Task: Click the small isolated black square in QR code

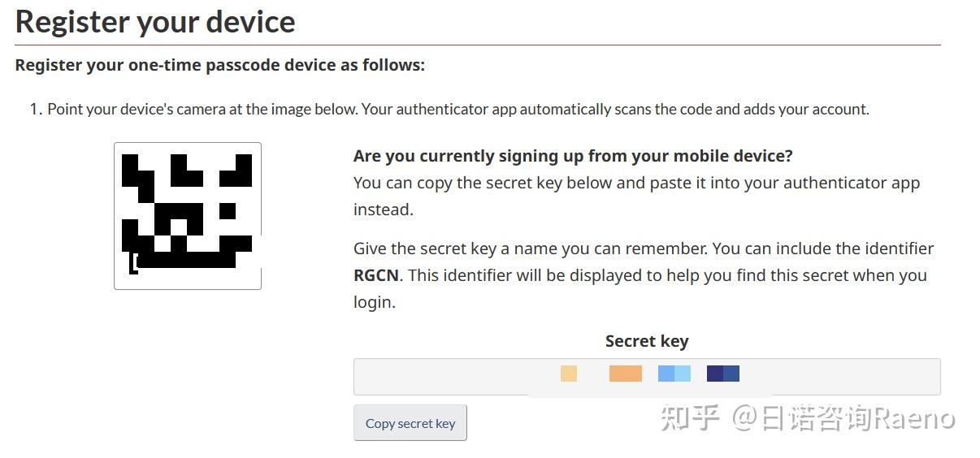Action: click(228, 211)
